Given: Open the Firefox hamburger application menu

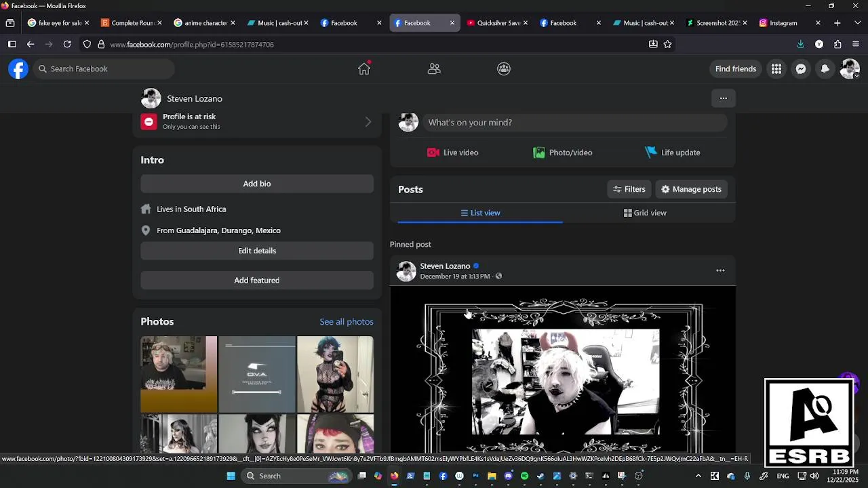Looking at the screenshot, I should coord(856,44).
